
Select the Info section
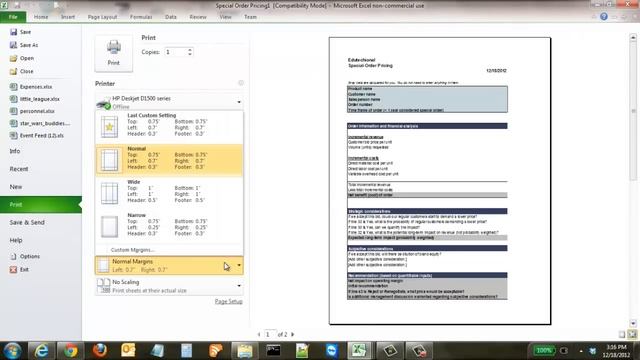click(x=15, y=151)
